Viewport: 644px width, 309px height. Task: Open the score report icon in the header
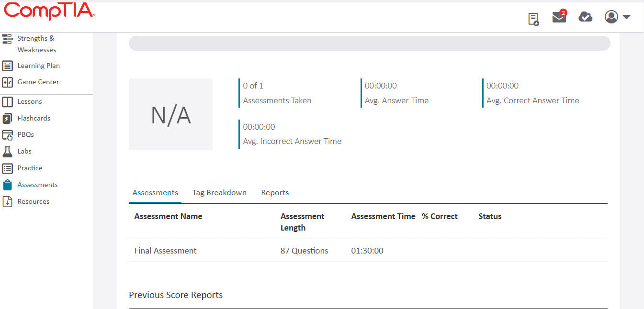pyautogui.click(x=533, y=18)
